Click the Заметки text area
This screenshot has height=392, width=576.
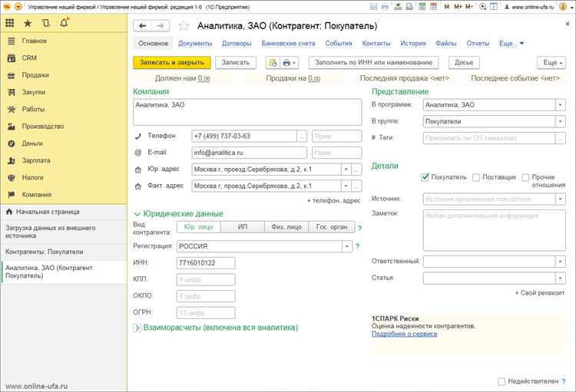[x=494, y=230]
